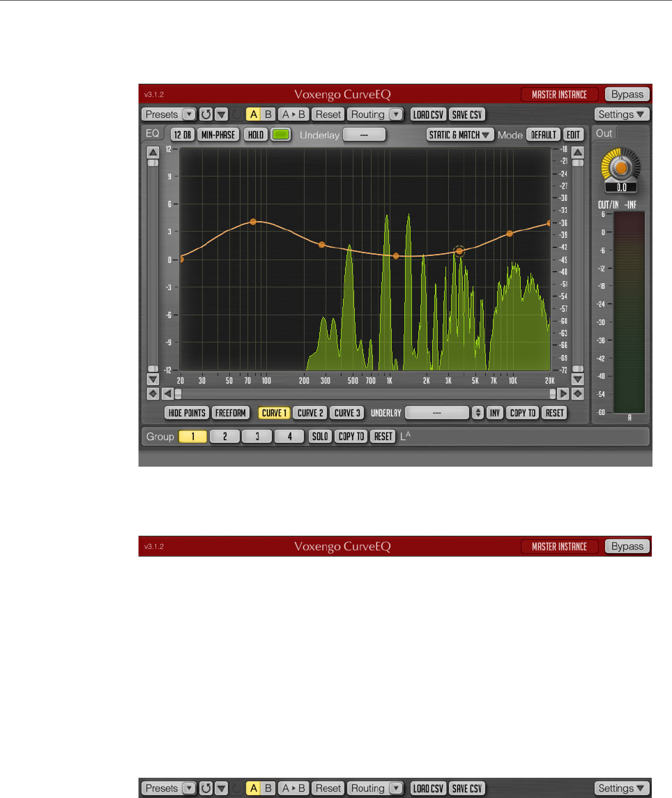Switch the MIN-PHASE filter mode button

(218, 135)
